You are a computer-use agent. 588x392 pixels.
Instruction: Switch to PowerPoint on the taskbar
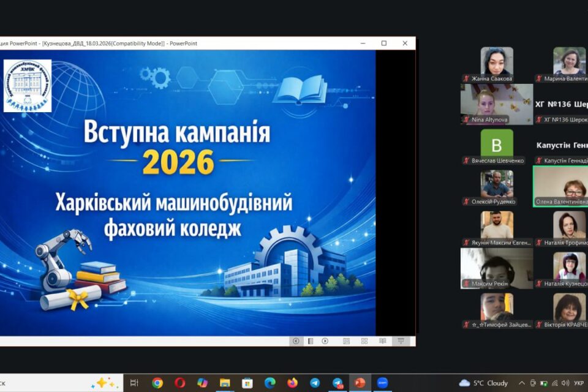[x=360, y=383]
